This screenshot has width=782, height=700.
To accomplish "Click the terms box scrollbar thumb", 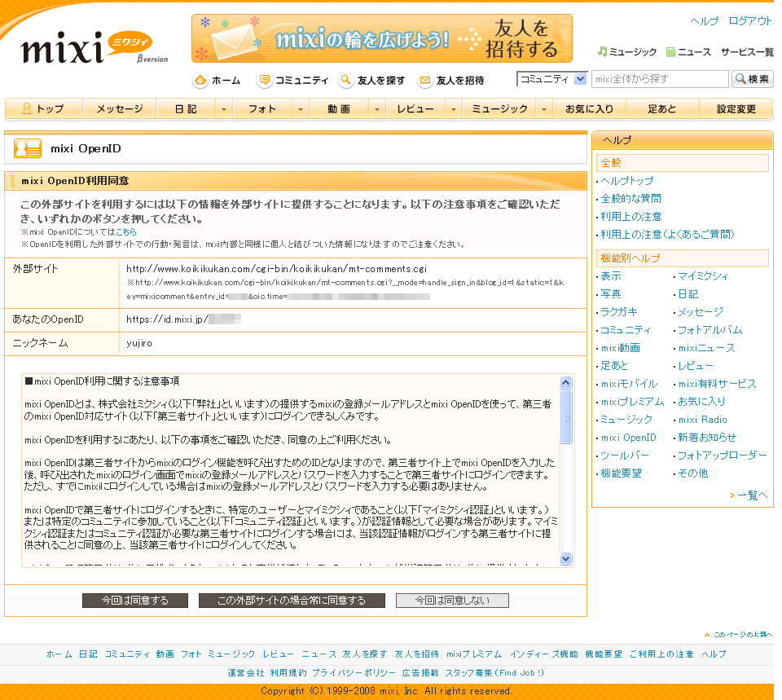I will 565,417.
